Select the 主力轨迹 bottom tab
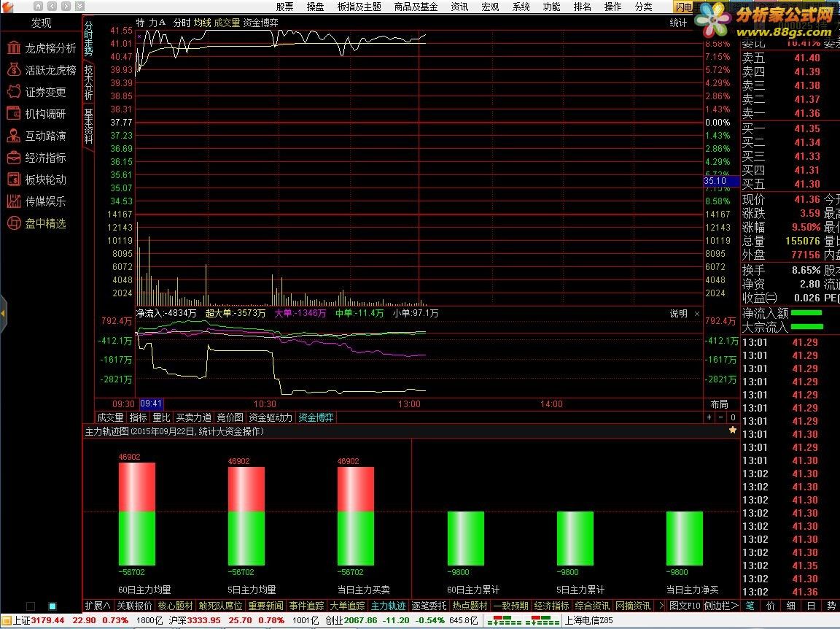The width and height of the screenshot is (840, 629). coord(389,606)
